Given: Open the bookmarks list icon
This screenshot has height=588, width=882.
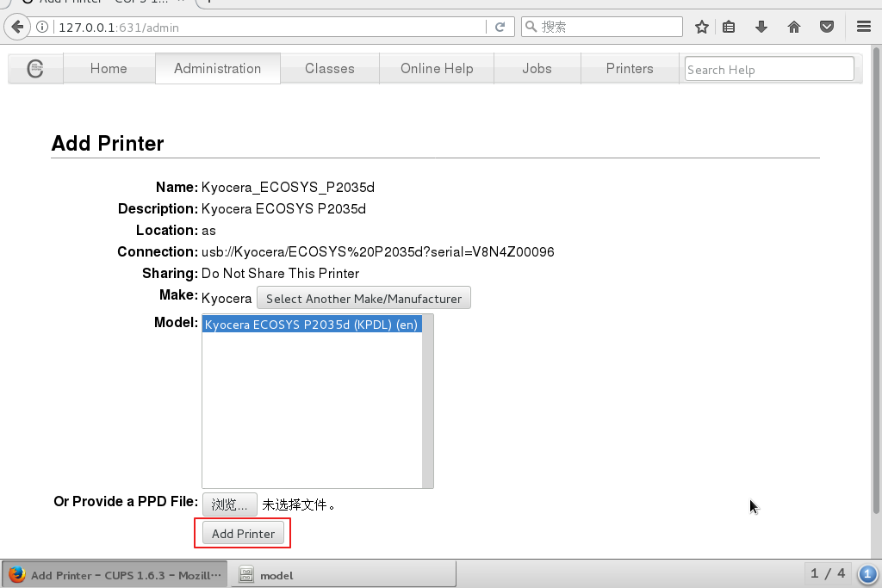Looking at the screenshot, I should 729,27.
